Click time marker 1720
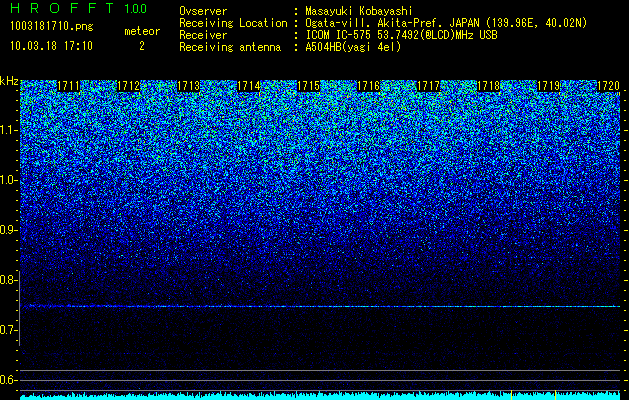The height and width of the screenshot is (400, 629). [609, 86]
